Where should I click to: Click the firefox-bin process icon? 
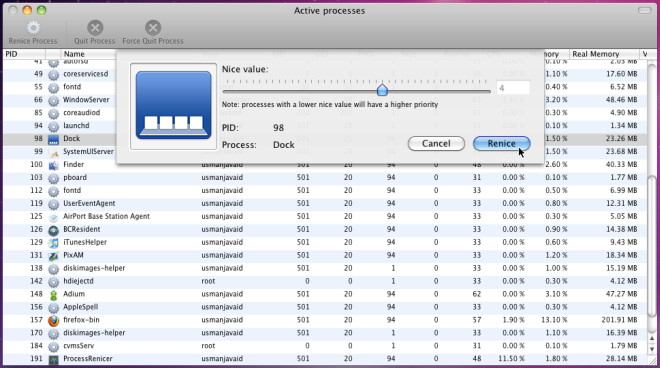pyautogui.click(x=53, y=321)
